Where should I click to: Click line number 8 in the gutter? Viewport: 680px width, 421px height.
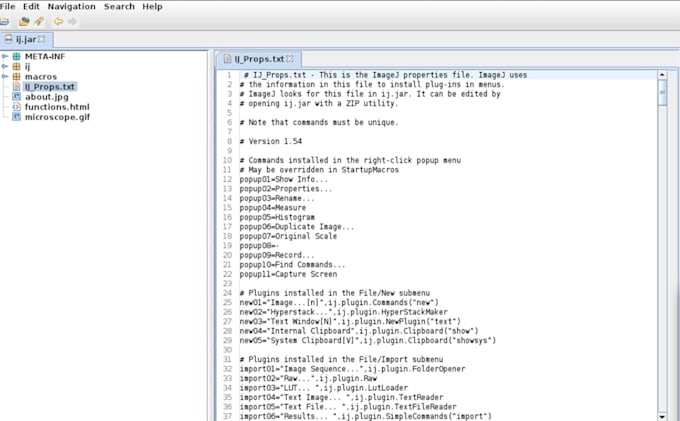pyautogui.click(x=229, y=141)
